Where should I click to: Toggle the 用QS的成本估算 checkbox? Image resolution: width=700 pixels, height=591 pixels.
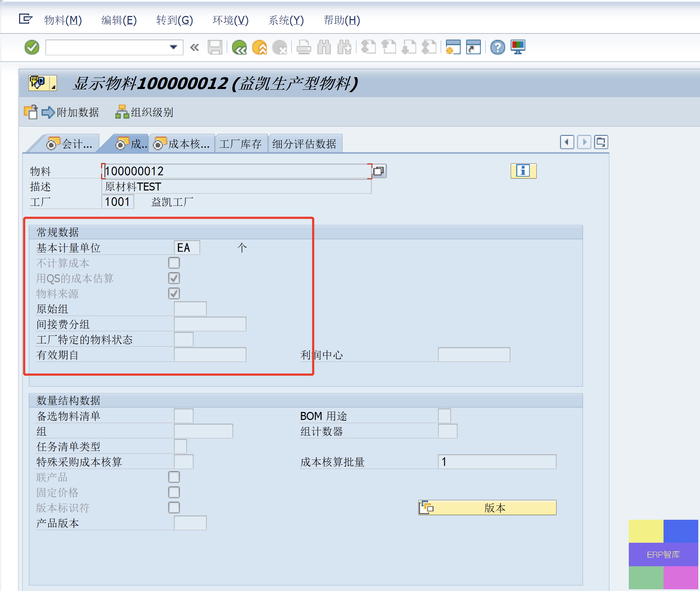[174, 278]
